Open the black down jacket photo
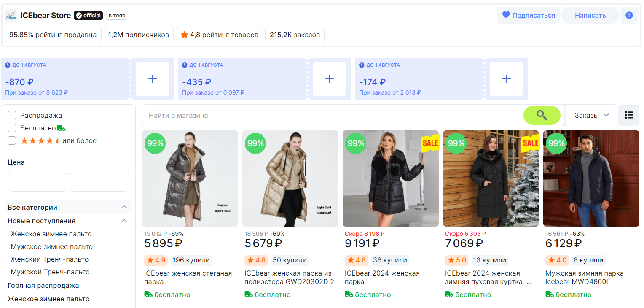Screen dimensions: 644x308 coord(491,178)
